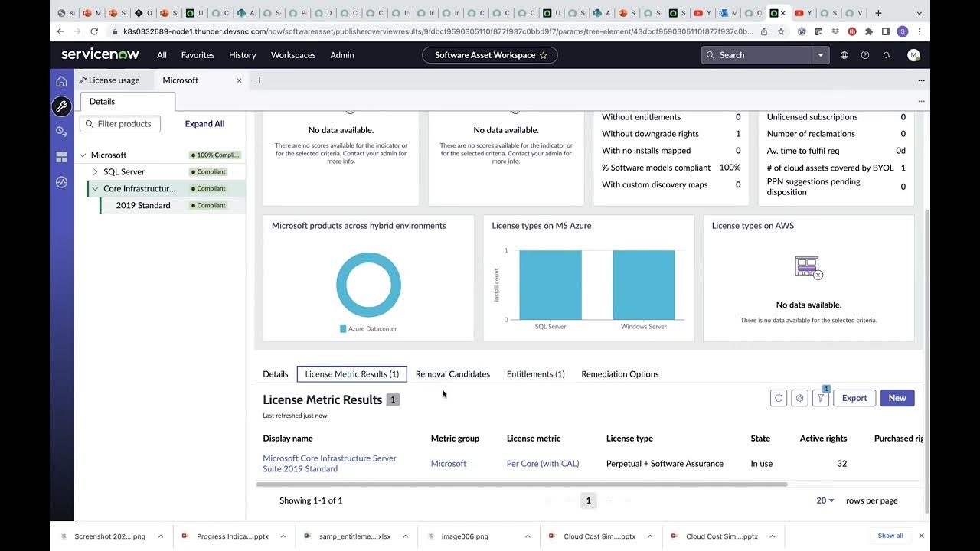Image resolution: width=980 pixels, height=551 pixels.
Task: Switch to the Entitlements (1) tab
Action: pos(536,374)
